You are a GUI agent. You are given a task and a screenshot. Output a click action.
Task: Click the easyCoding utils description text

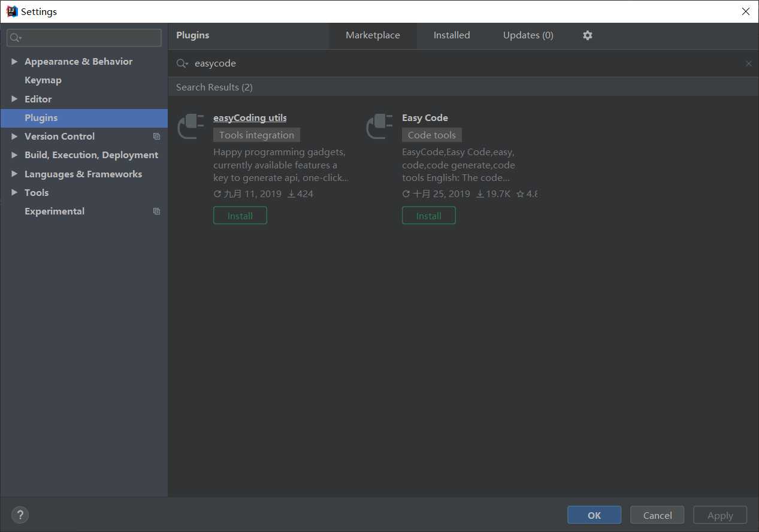click(281, 165)
